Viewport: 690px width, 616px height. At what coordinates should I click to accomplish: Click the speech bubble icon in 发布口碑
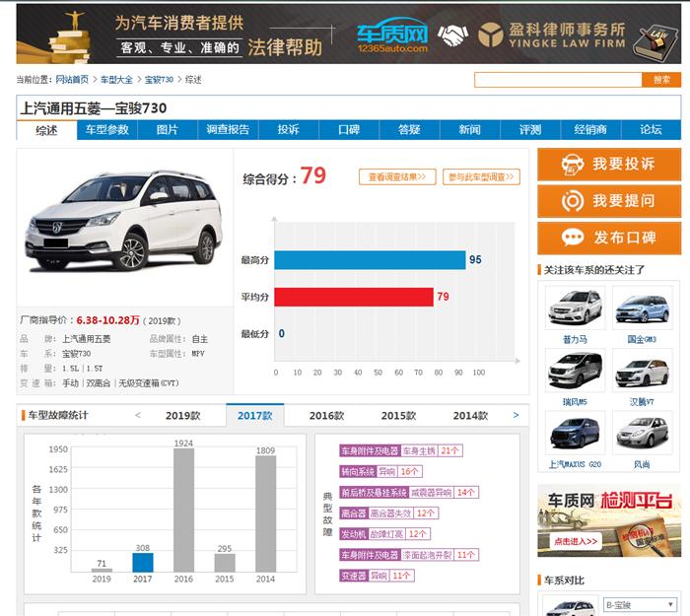point(573,239)
